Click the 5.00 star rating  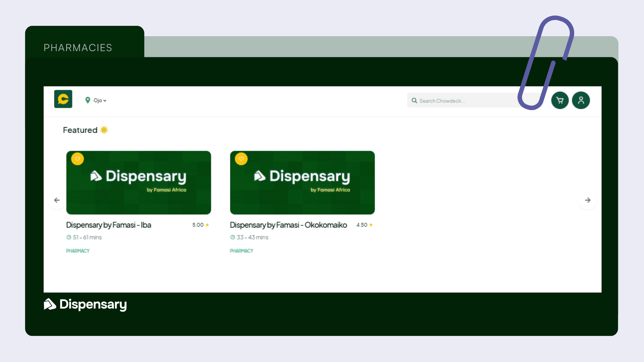pyautogui.click(x=201, y=225)
